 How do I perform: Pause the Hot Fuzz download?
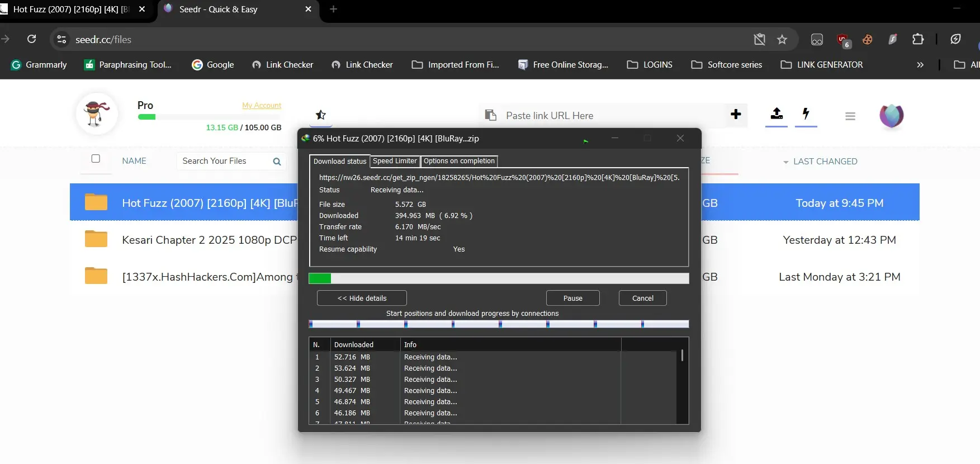(573, 298)
